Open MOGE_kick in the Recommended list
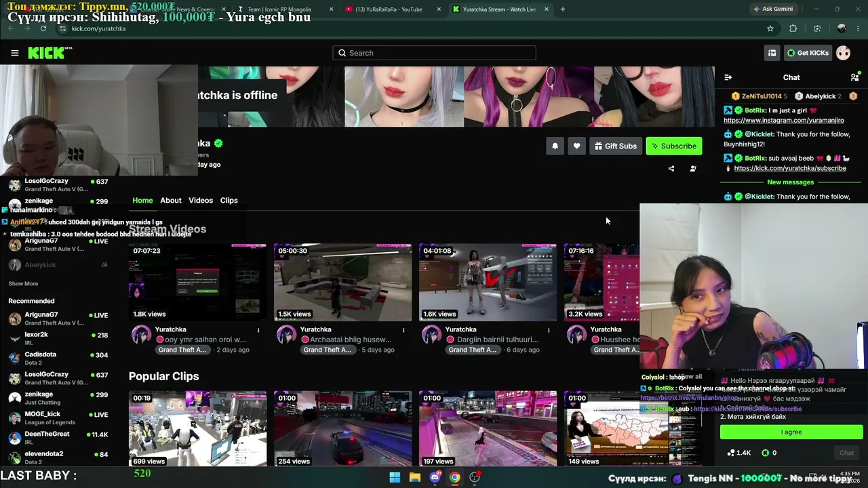868x488 pixels. 58,418
